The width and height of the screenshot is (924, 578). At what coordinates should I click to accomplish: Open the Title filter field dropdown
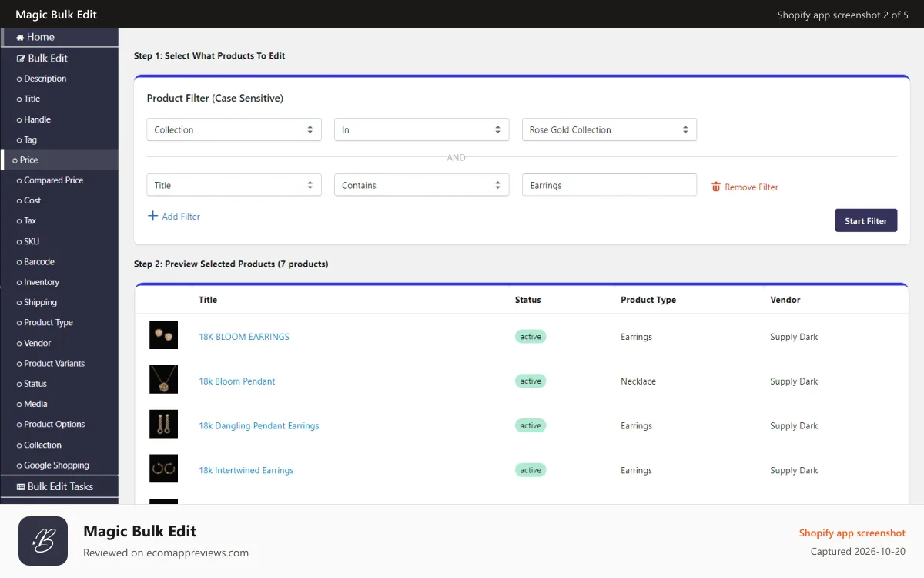(x=234, y=185)
